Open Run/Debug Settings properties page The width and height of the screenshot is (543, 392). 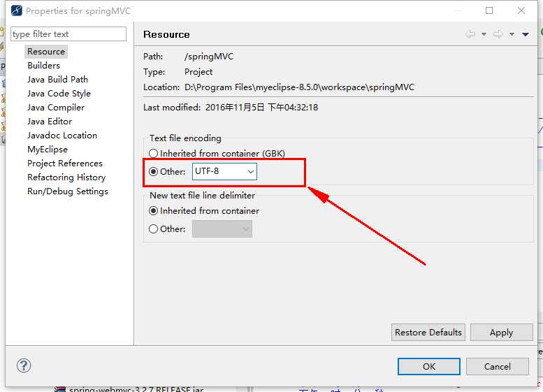click(68, 191)
